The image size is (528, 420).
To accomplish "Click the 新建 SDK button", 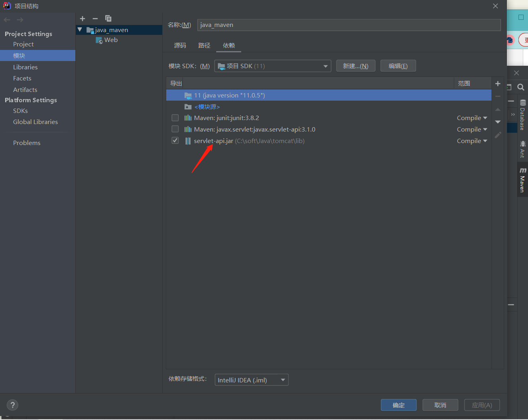I will click(x=356, y=66).
